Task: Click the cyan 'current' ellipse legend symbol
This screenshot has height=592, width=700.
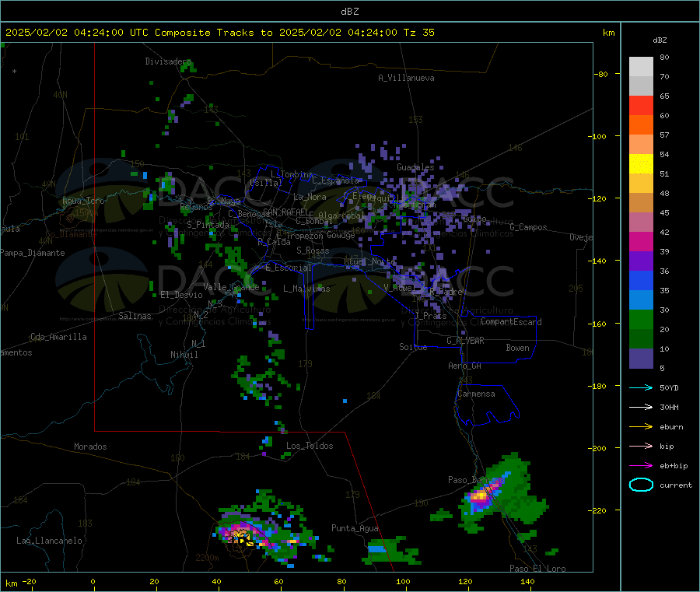Action: (x=641, y=485)
